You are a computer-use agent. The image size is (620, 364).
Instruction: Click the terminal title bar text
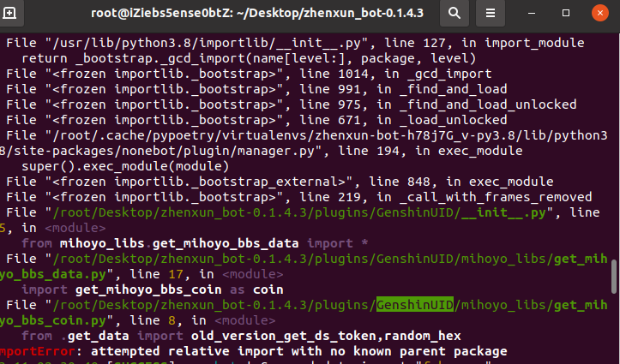coord(257,13)
